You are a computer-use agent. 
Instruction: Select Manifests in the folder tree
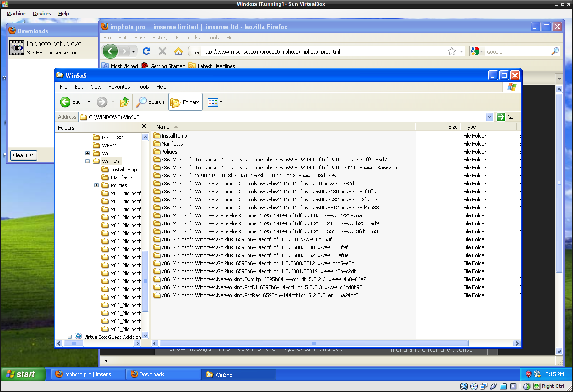(x=122, y=177)
